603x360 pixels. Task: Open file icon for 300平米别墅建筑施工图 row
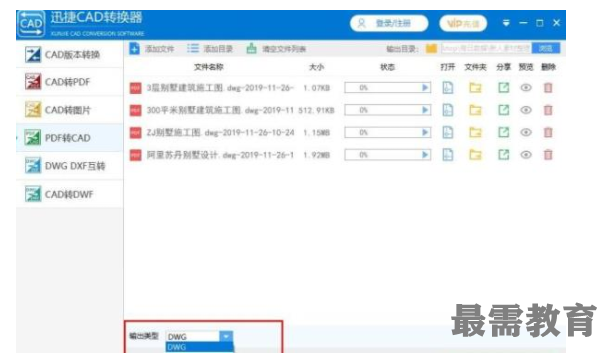[448, 110]
